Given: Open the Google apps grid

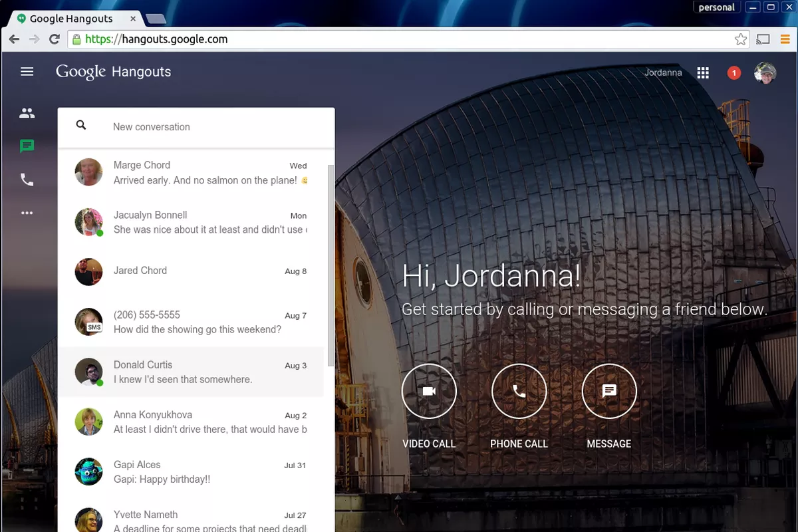Looking at the screenshot, I should pyautogui.click(x=703, y=73).
